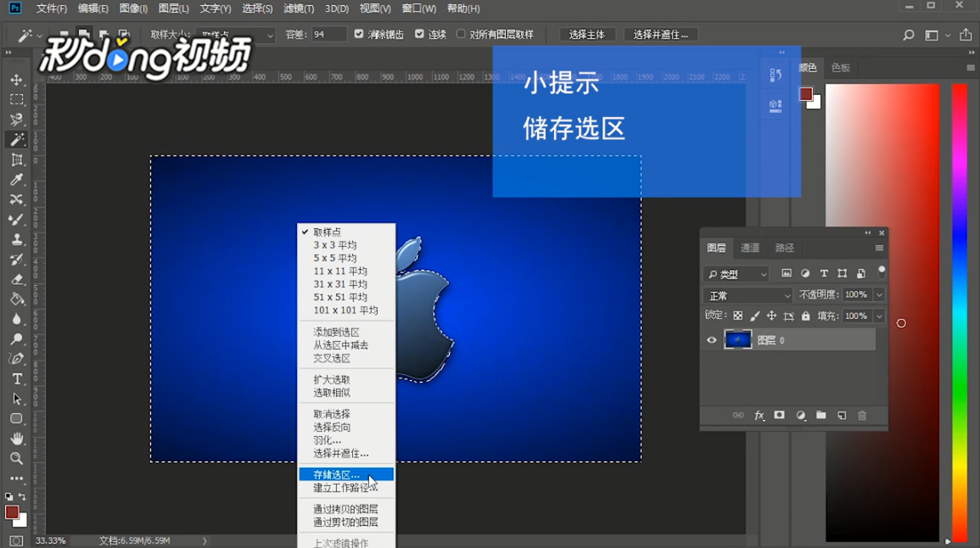
Task: Select the Horizontal Type tool
Action: (17, 379)
